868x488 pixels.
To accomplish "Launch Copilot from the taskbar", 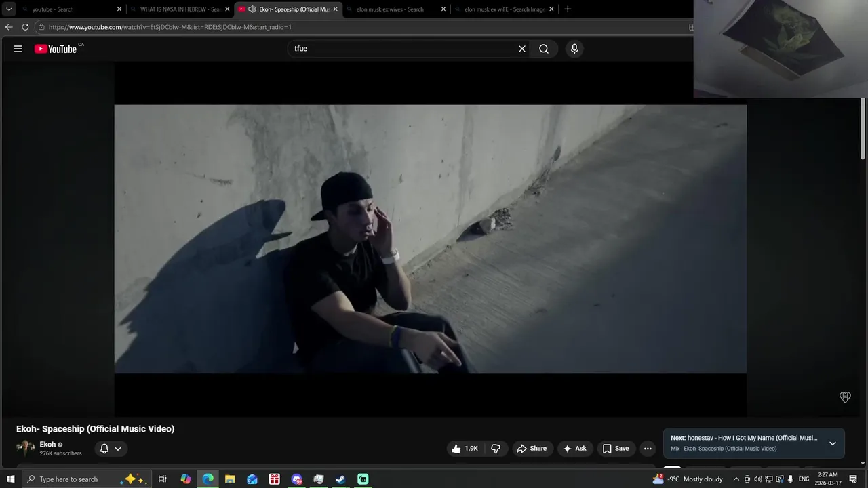I will 186,479.
